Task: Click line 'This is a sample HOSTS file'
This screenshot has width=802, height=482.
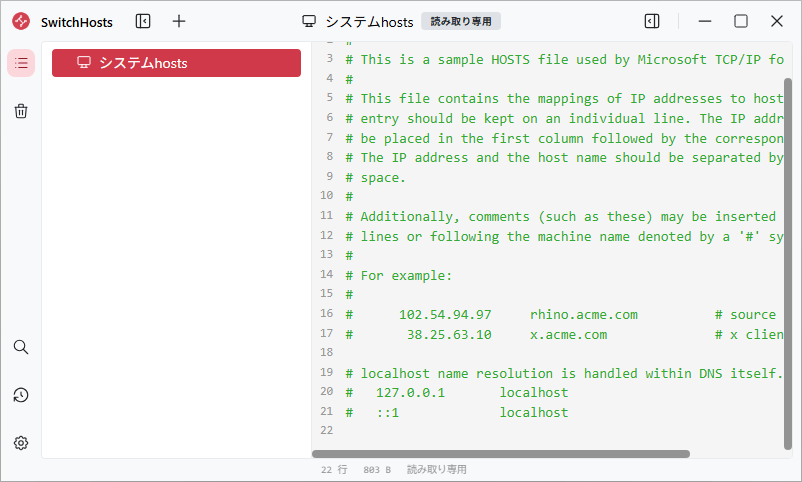Action: click(564, 60)
